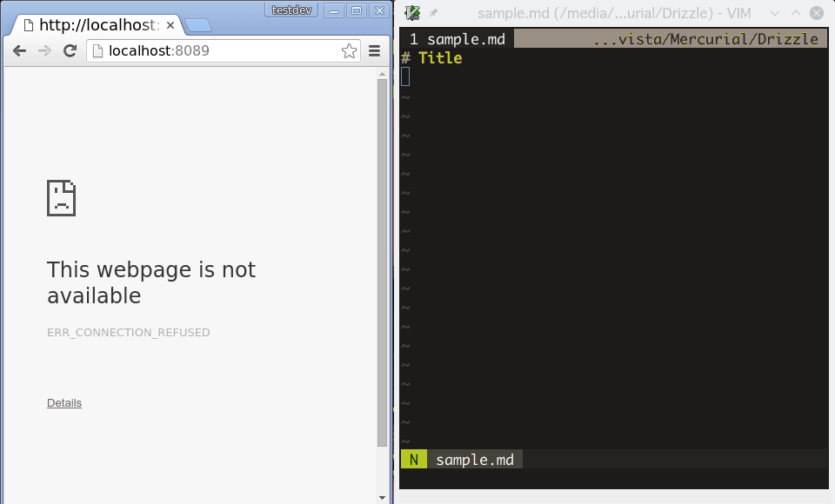Minimize the Chrome window
This screenshot has width=835, height=504.
pos(334,10)
